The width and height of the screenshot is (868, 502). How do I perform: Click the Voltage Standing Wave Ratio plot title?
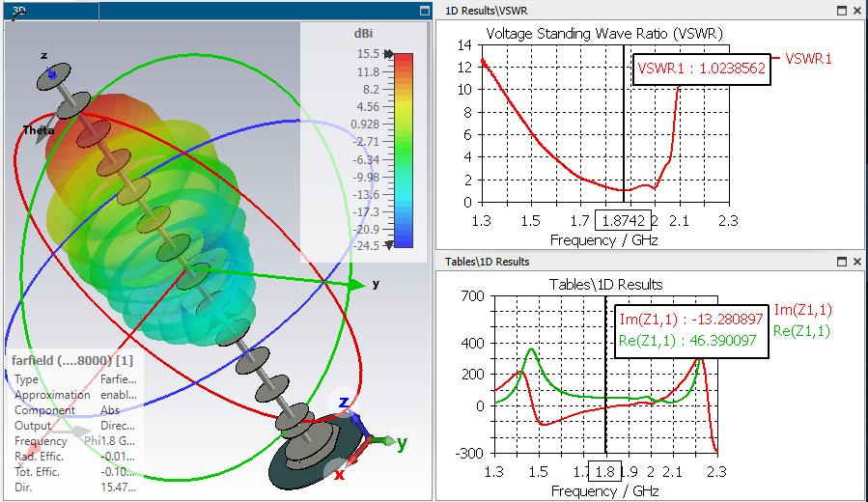tap(604, 34)
